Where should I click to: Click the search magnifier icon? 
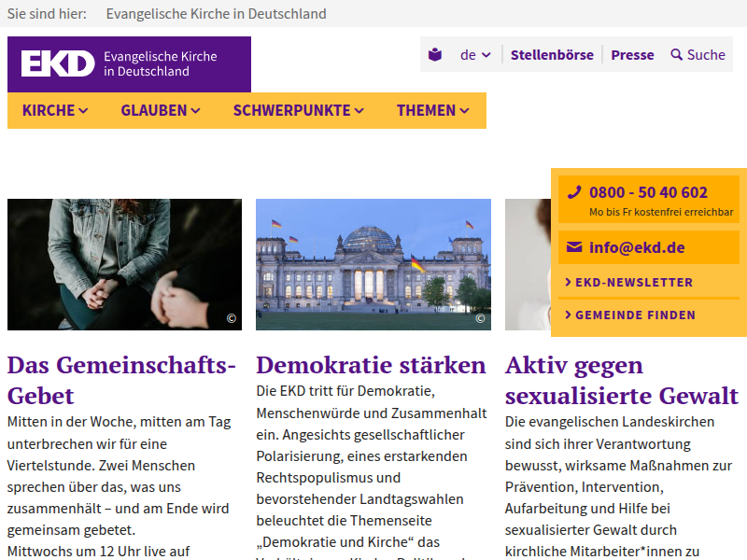pyautogui.click(x=676, y=55)
